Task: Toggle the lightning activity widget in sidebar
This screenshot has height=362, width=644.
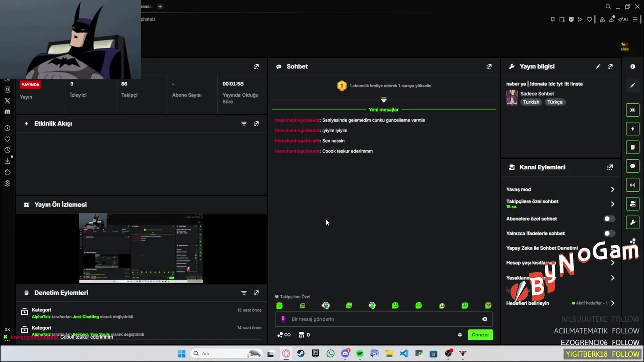Action: point(633,129)
